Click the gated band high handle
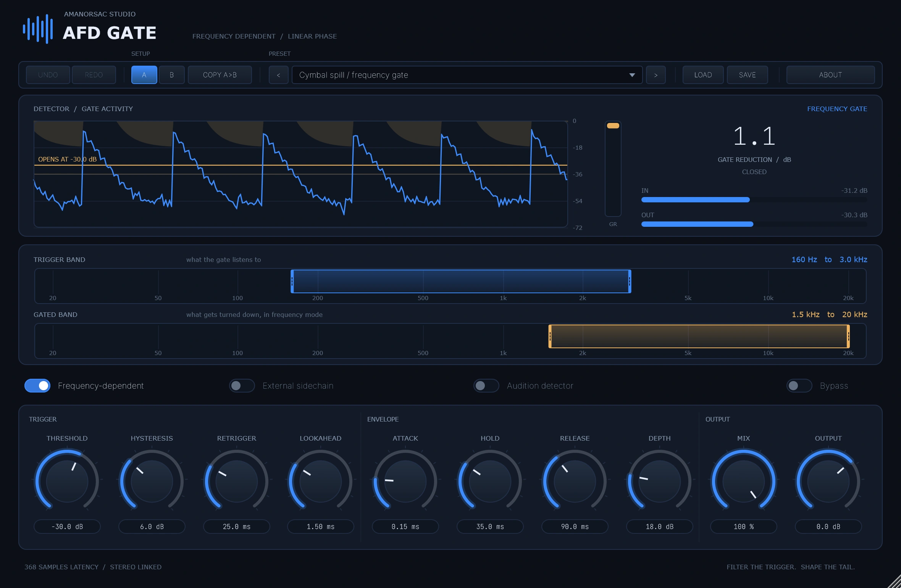The height and width of the screenshot is (588, 901). (x=848, y=336)
